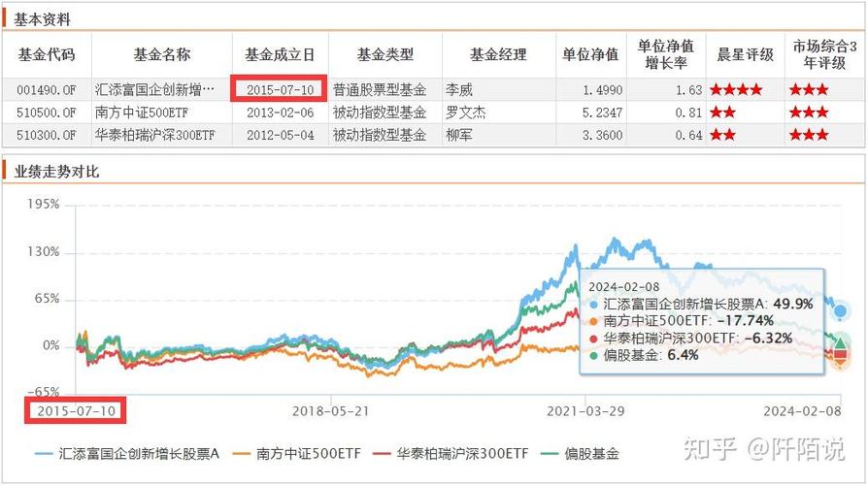Select fund code 510300.OF
Screen dimensions: 868x485
(47, 135)
